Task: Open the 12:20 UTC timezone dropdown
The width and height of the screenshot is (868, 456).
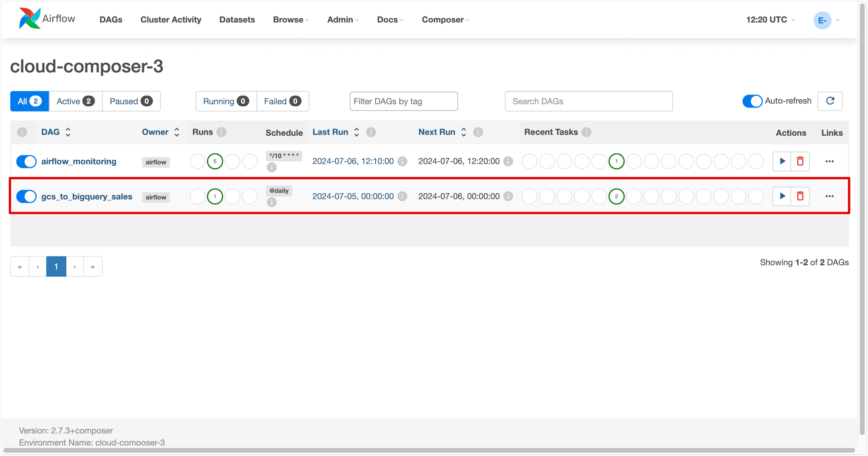Action: click(x=770, y=20)
